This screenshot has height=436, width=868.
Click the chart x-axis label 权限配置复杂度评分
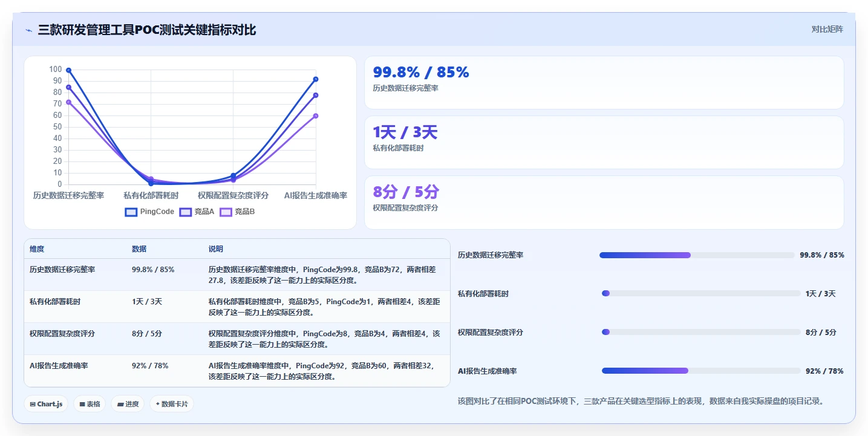(233, 195)
